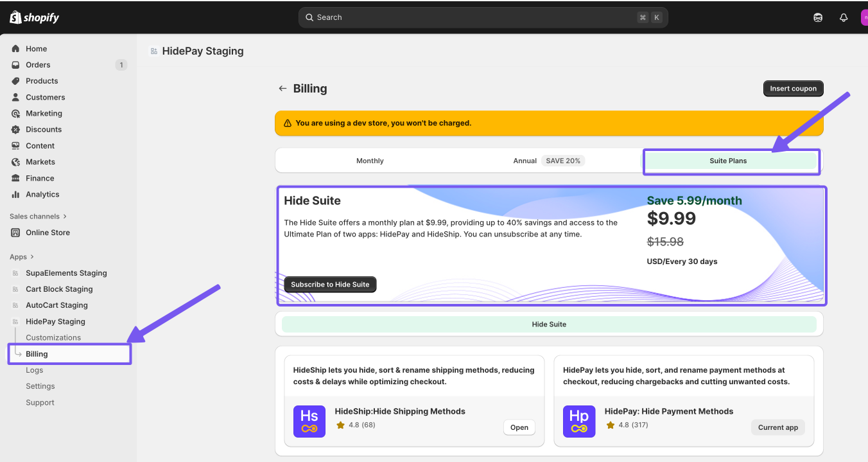
Task: Click Open button for HideShip app
Action: [x=519, y=427]
